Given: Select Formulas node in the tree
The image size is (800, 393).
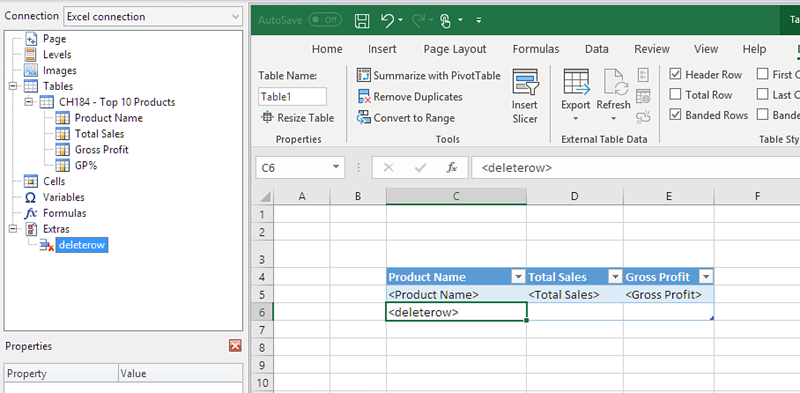Looking at the screenshot, I should (64, 213).
